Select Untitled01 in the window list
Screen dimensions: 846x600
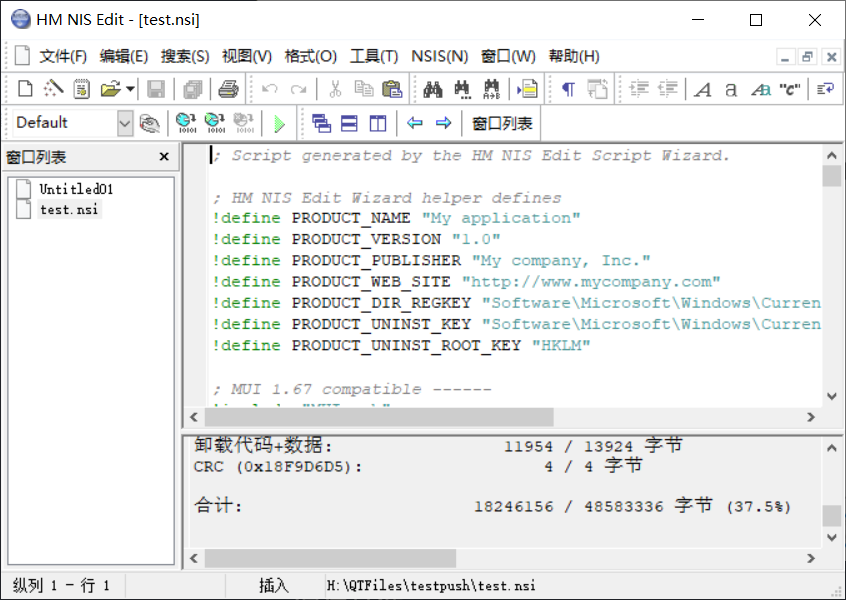pyautogui.click(x=76, y=189)
